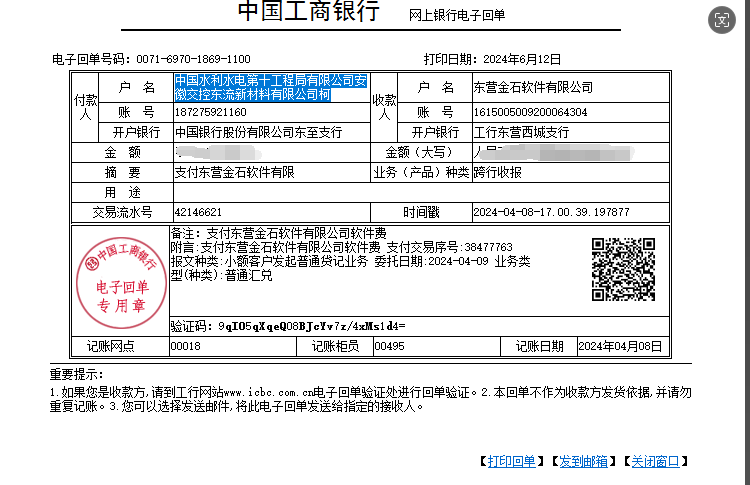The height and width of the screenshot is (485, 750).
Task: Click transaction serial number 42146621
Action: click(198, 212)
